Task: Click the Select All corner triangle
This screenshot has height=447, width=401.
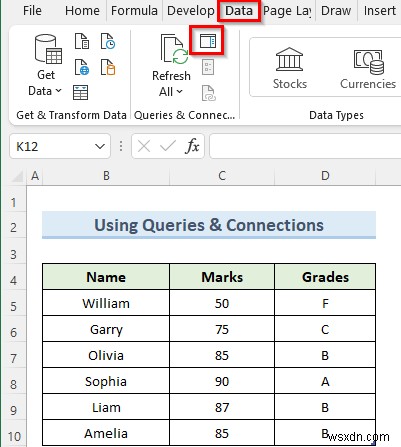Action: (x=18, y=176)
